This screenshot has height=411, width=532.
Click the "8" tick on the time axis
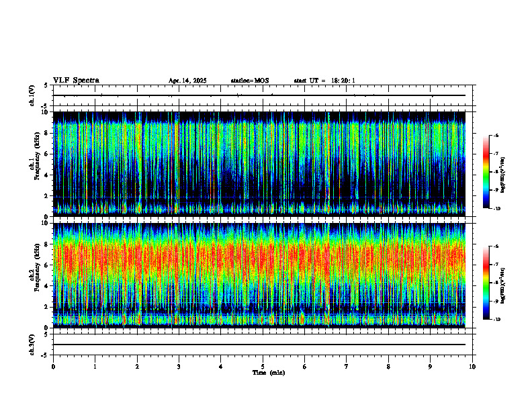(388, 367)
